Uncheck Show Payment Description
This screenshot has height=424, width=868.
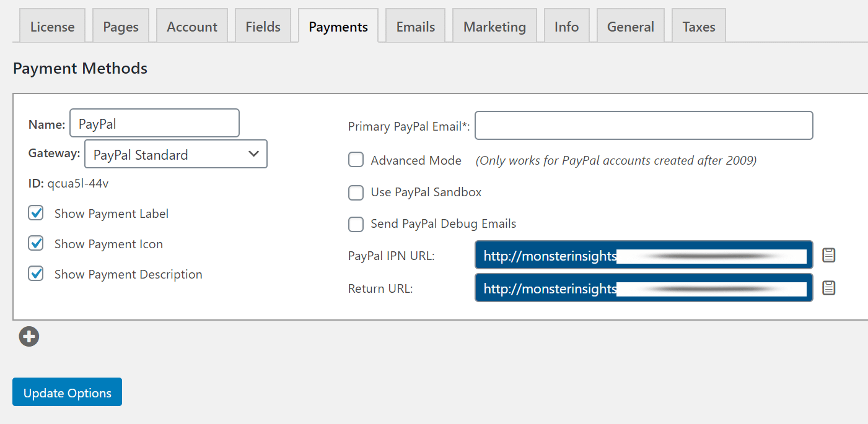36,274
